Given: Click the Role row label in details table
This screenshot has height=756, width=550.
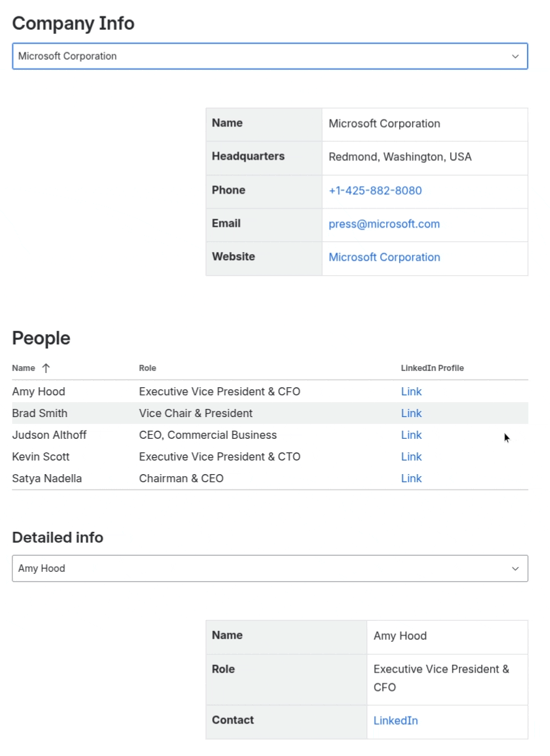Looking at the screenshot, I should (223, 669).
